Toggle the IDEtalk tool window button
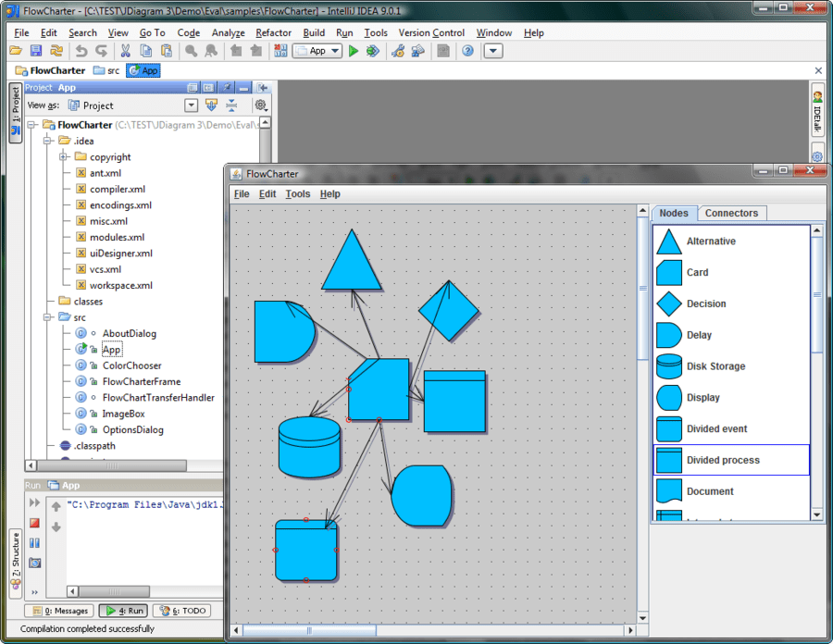The height and width of the screenshot is (644, 833). click(x=817, y=111)
